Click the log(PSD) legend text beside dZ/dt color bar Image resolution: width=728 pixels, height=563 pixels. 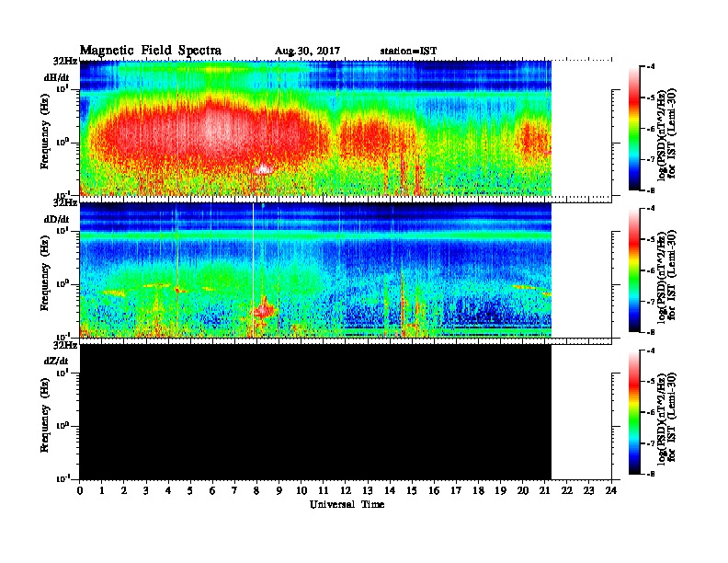coord(666,419)
